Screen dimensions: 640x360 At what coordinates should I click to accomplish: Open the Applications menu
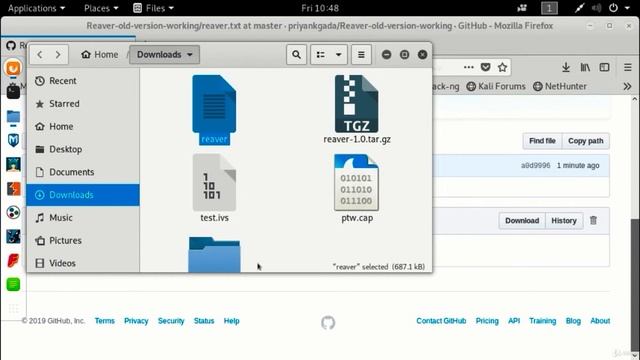click(36, 8)
